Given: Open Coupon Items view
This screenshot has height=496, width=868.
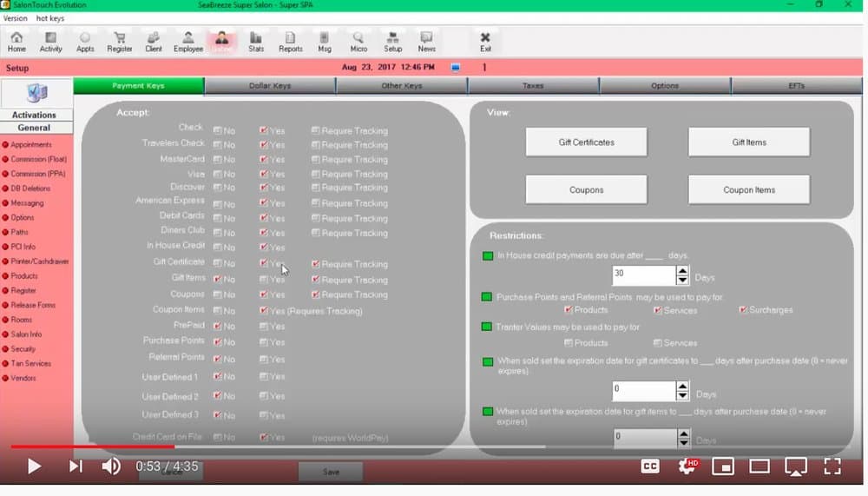Looking at the screenshot, I should (749, 190).
